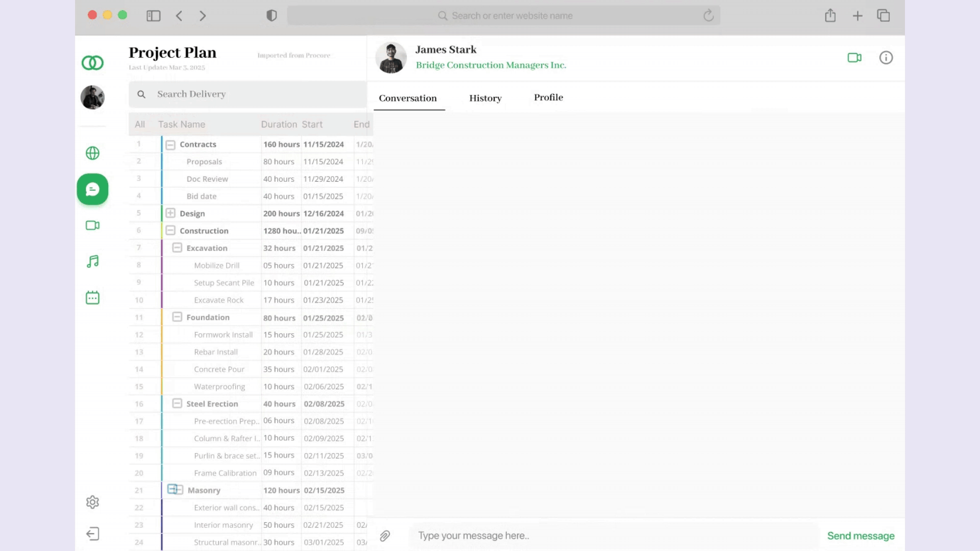
Task: Toggle the browser sidebar panel icon
Action: coord(154,16)
